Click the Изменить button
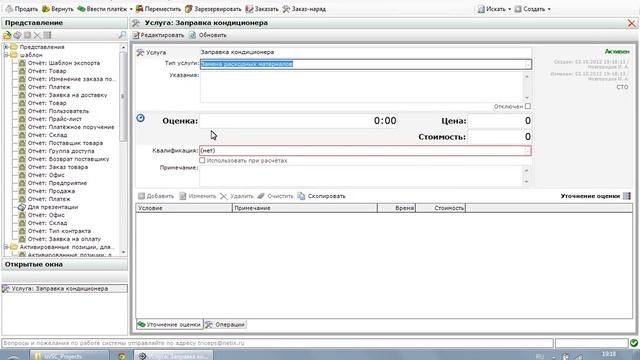 (x=198, y=196)
